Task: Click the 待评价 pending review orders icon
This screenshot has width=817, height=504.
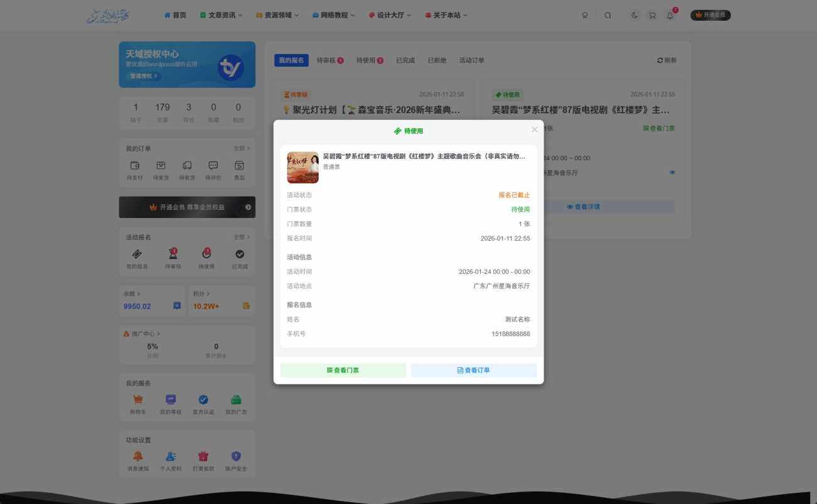Action: pos(213,165)
